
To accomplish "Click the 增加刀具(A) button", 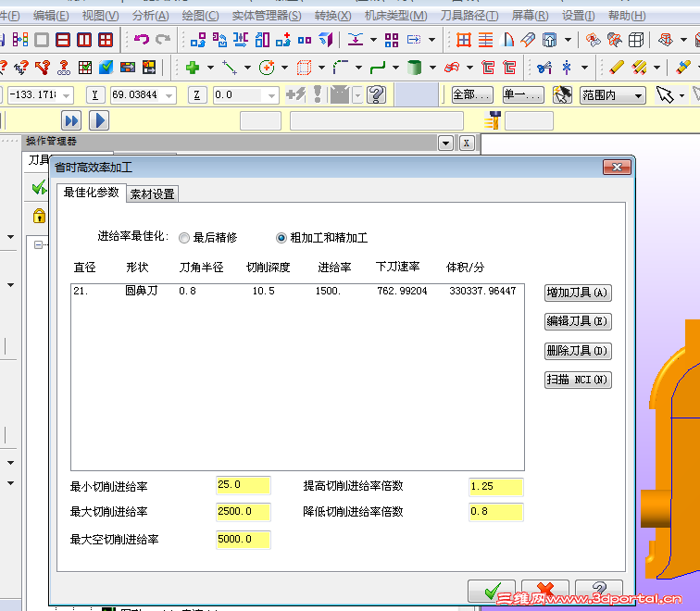I will 578,293.
